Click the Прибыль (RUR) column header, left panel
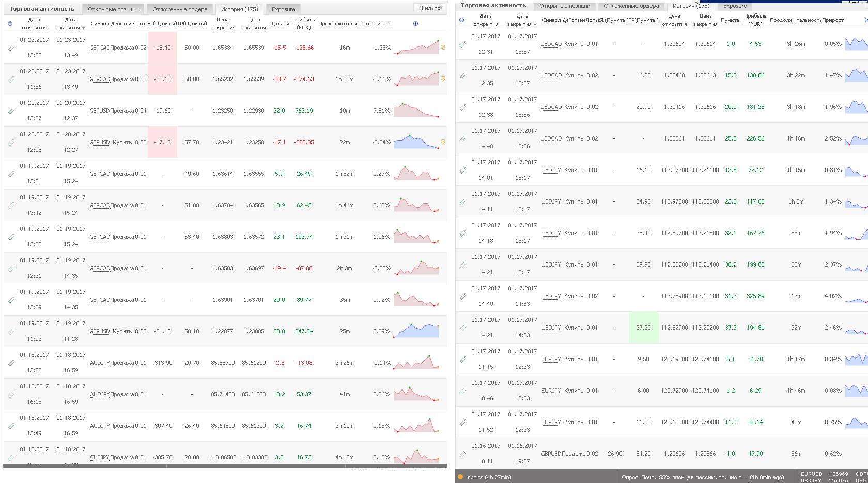 (303, 24)
